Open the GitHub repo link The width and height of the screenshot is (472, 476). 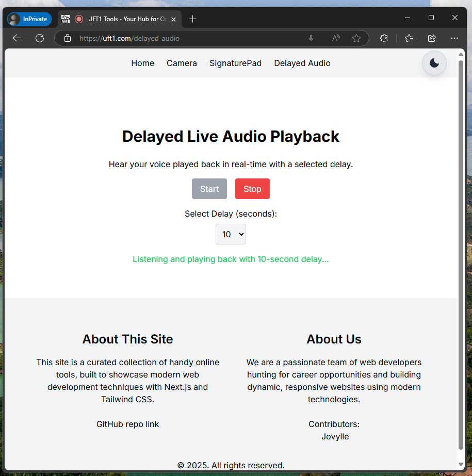tap(127, 424)
